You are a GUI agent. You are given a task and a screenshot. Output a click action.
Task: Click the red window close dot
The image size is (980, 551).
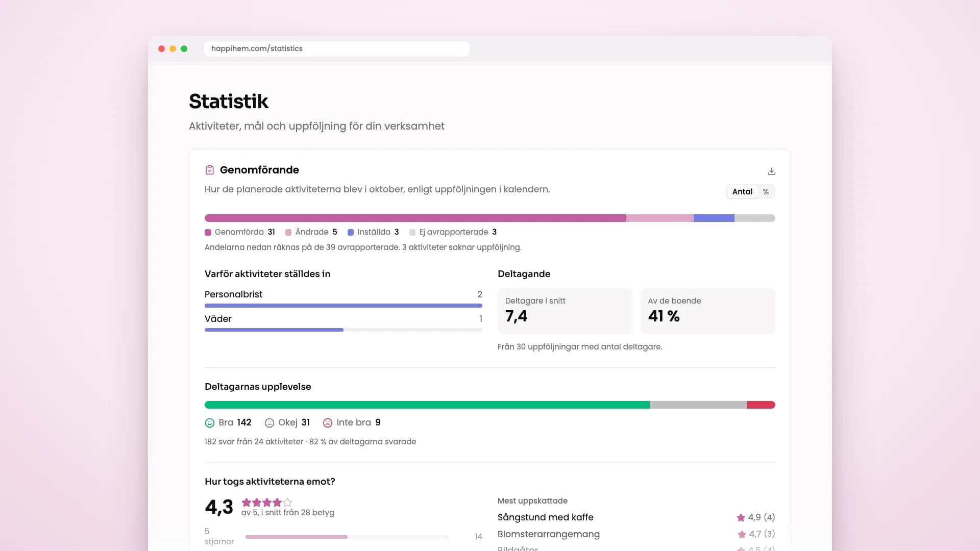(161, 49)
